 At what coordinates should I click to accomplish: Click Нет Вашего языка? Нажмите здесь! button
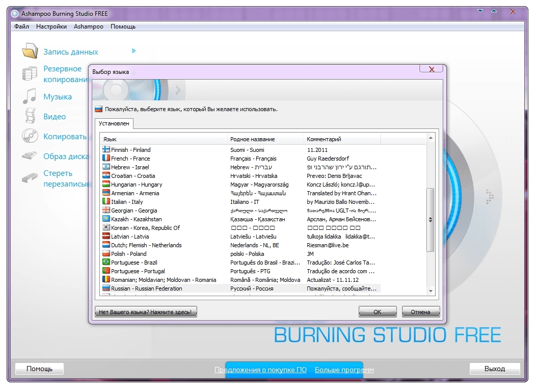point(146,312)
